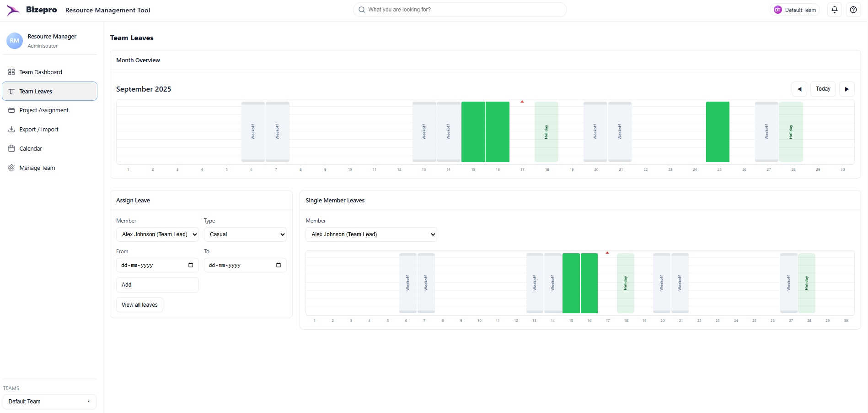
Task: Click the DT Default Team badge
Action: click(795, 9)
